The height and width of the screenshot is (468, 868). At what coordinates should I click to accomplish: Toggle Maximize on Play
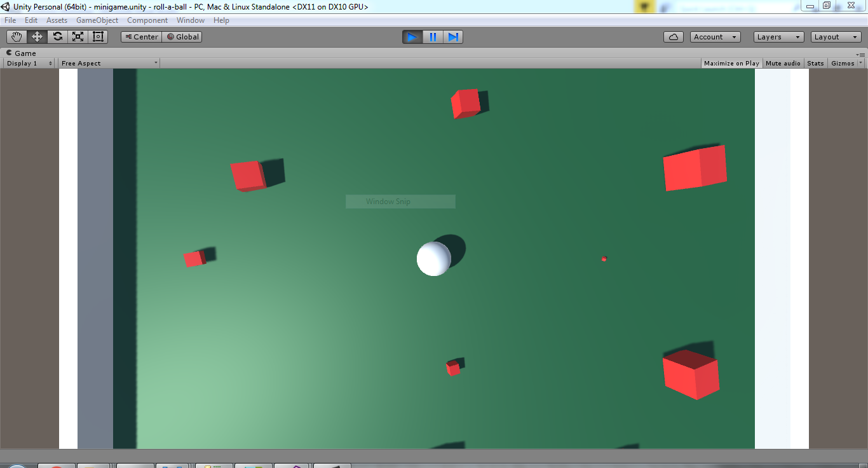point(731,63)
